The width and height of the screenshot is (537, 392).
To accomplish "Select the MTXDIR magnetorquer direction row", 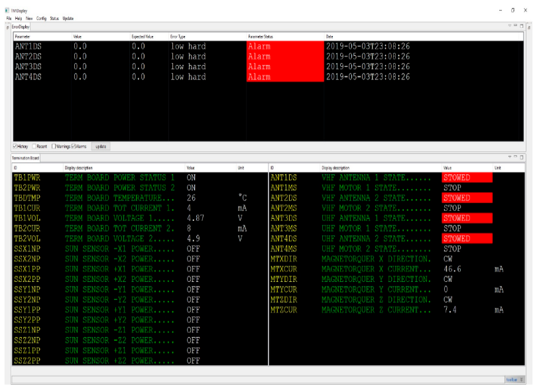I will [x=397, y=259].
